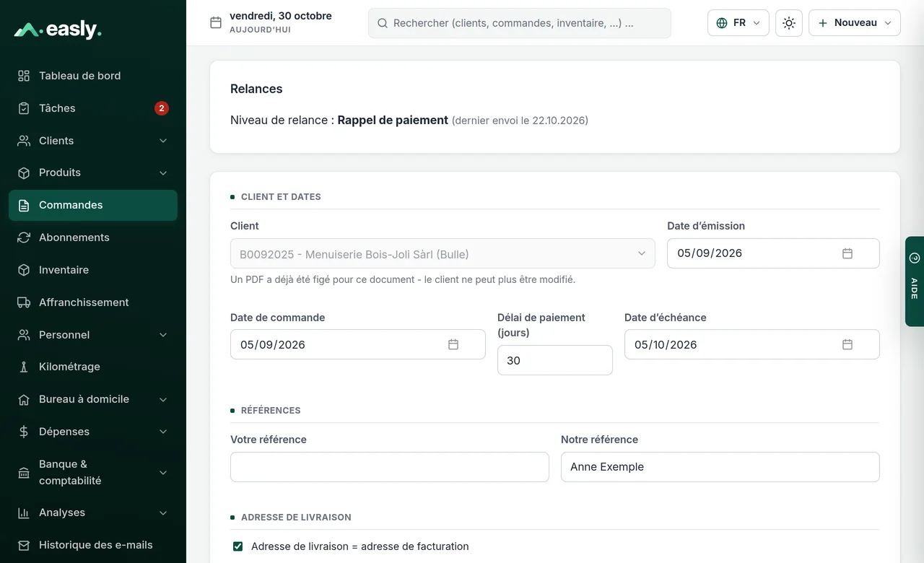Open Historique des e-mails
The height and width of the screenshot is (563, 924).
[93, 545]
